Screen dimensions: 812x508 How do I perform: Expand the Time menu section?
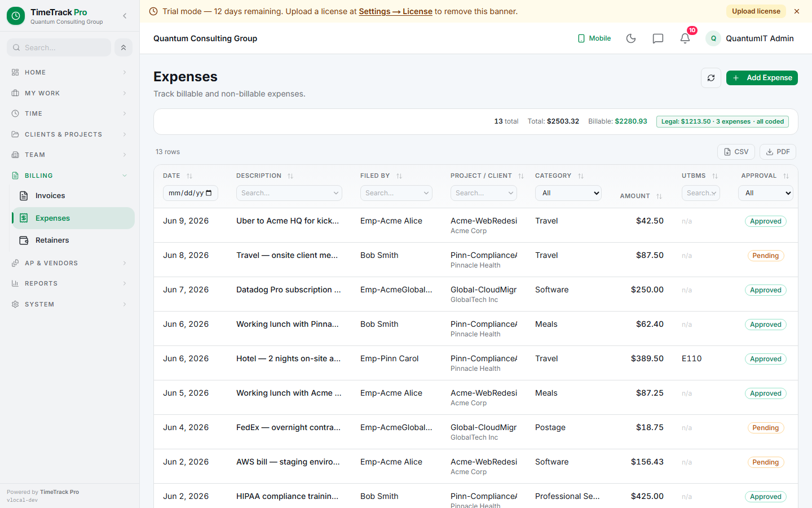(70, 113)
